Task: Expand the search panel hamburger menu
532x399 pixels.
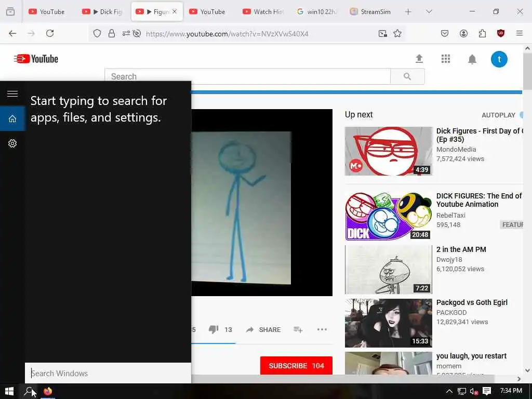Action: point(12,94)
